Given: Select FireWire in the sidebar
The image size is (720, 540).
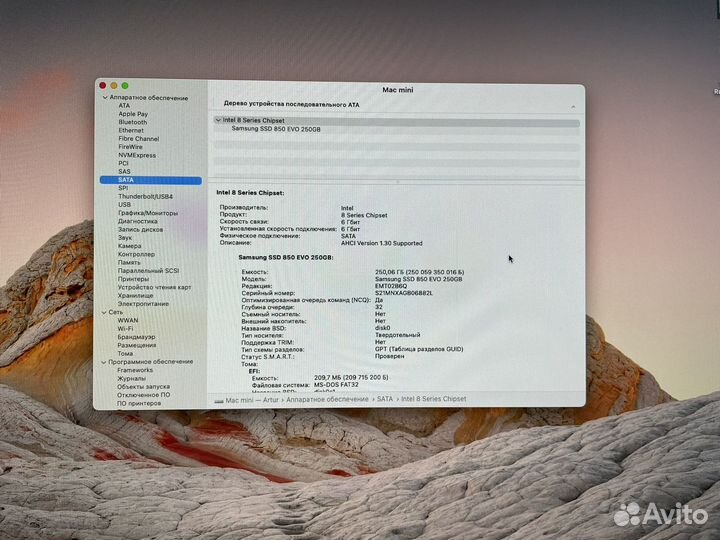Looking at the screenshot, I should [130, 147].
